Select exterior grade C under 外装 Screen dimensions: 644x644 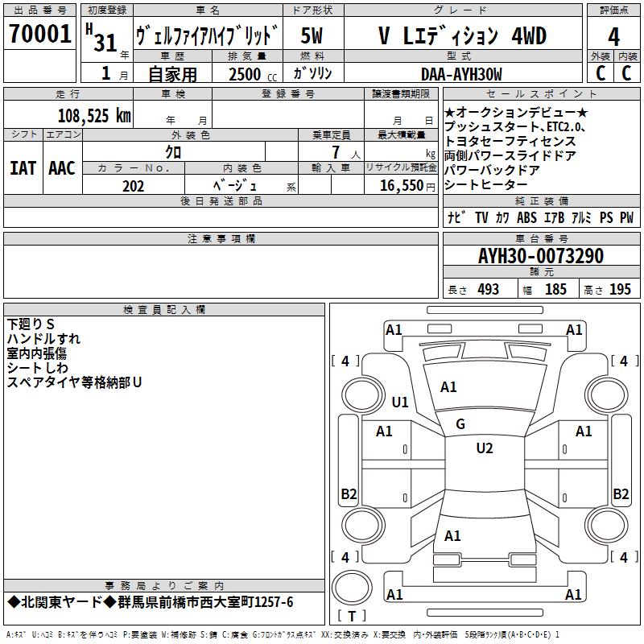pyautogui.click(x=601, y=73)
